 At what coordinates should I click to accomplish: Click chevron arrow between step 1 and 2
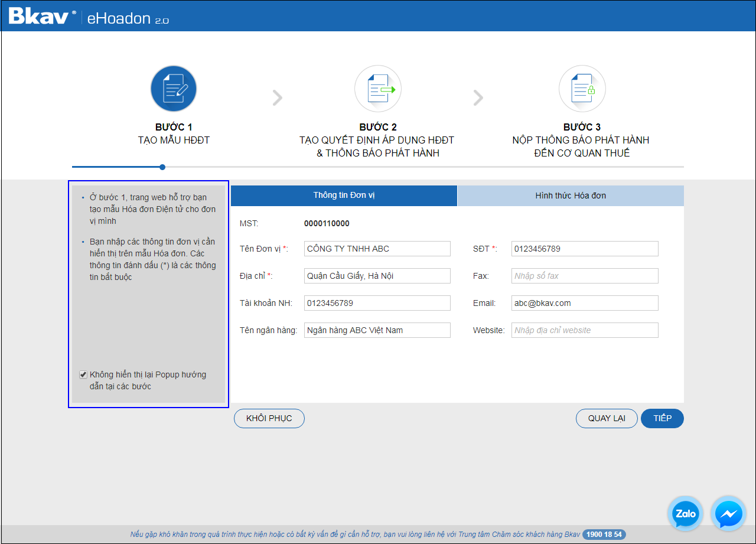pos(277,98)
